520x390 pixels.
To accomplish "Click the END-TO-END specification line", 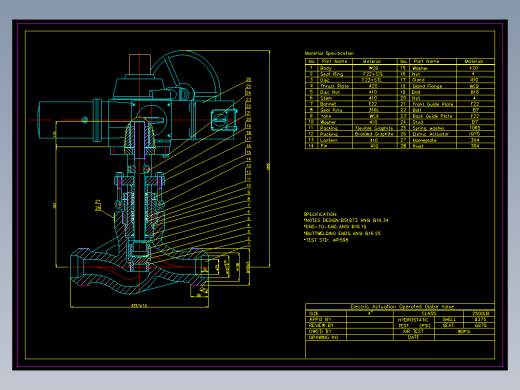I will pyautogui.click(x=335, y=227).
